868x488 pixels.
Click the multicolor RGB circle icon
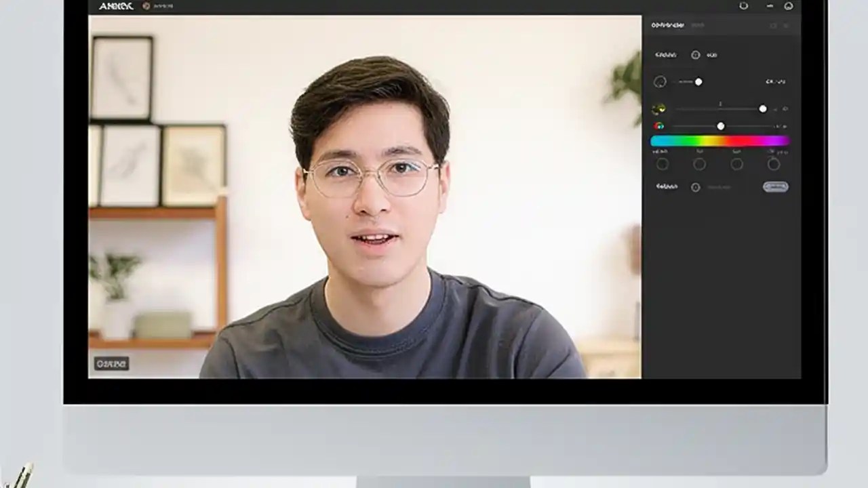pyautogui.click(x=659, y=125)
